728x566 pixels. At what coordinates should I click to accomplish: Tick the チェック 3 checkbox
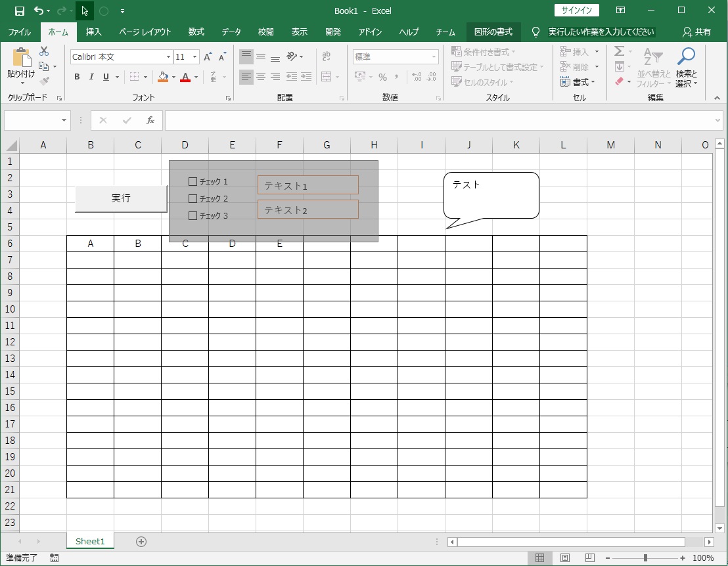coord(193,216)
